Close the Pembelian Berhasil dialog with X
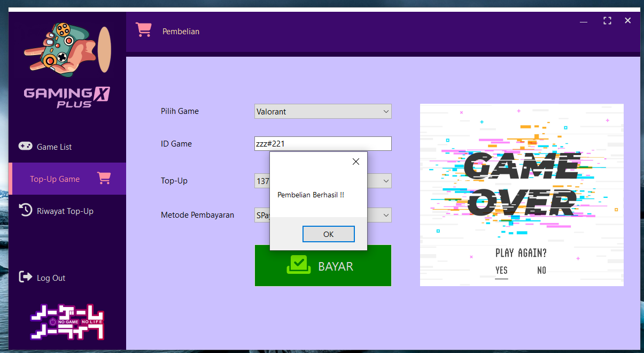This screenshot has width=644, height=353. pos(356,162)
